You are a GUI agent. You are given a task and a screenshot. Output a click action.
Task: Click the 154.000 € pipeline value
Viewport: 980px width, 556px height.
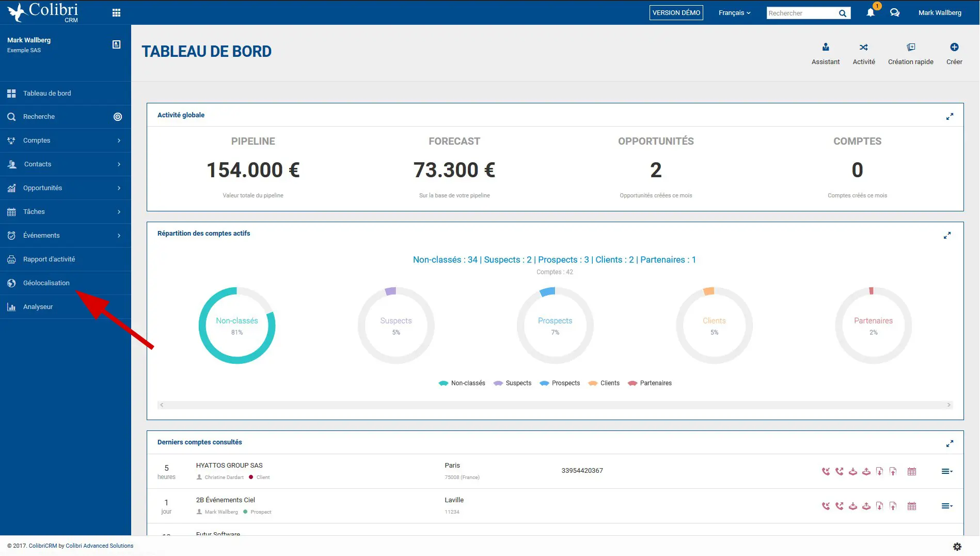click(253, 170)
